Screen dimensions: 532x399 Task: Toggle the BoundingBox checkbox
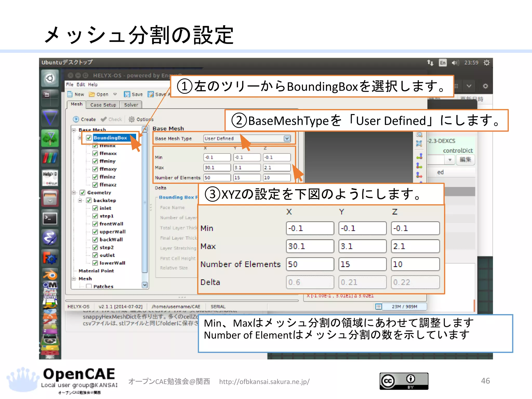point(89,138)
